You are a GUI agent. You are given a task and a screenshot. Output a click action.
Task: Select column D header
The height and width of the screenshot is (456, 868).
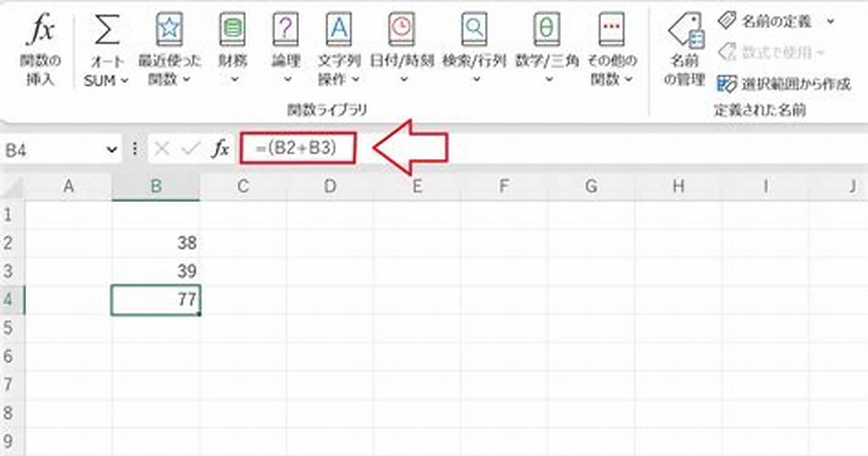pos(330,186)
